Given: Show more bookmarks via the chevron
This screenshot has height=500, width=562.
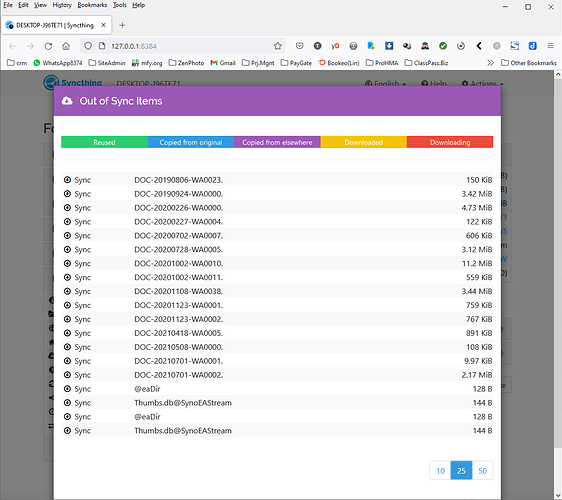Looking at the screenshot, I should (490, 63).
